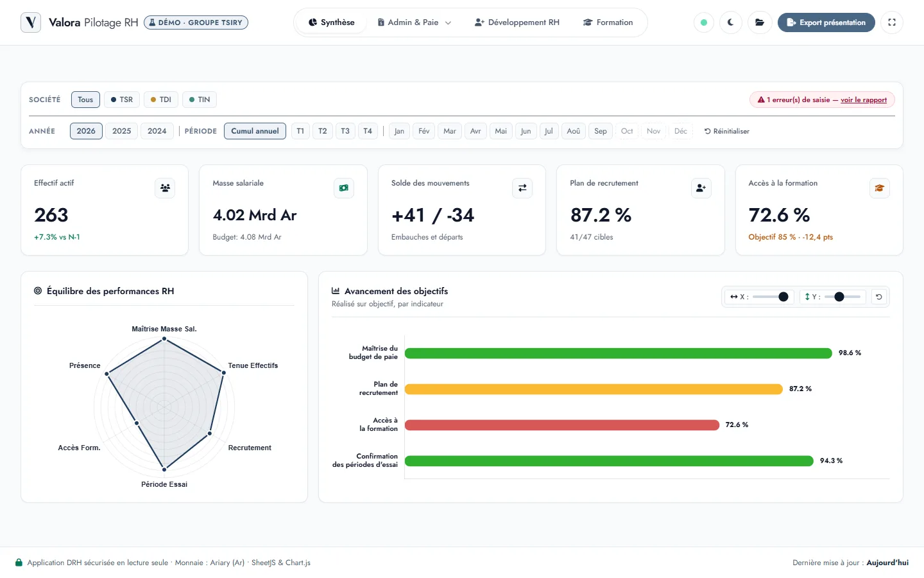924x578 pixels.
Task: Select year 2025
Action: 121,131
